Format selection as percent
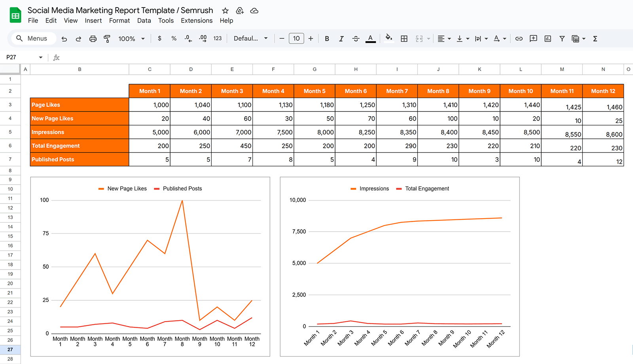Viewport: 633px width, 364px height. point(174,38)
